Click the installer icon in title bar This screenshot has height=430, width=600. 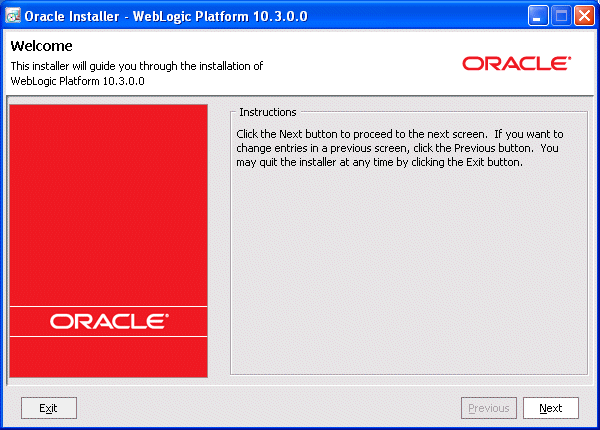pyautogui.click(x=13, y=16)
